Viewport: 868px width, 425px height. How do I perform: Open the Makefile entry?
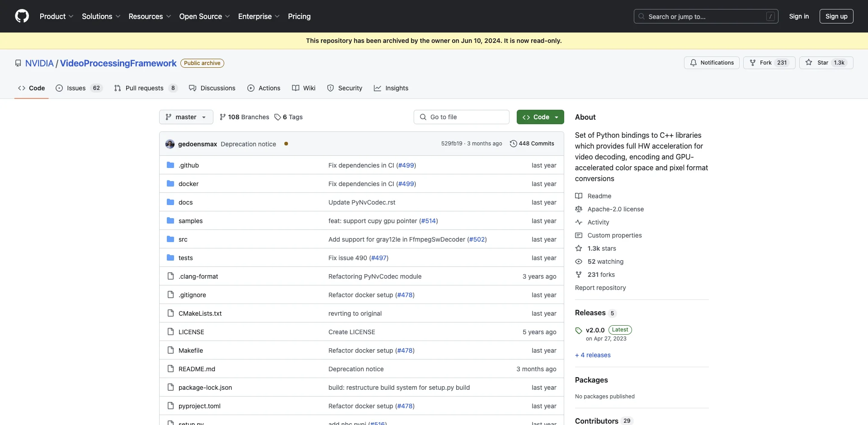pyautogui.click(x=191, y=350)
